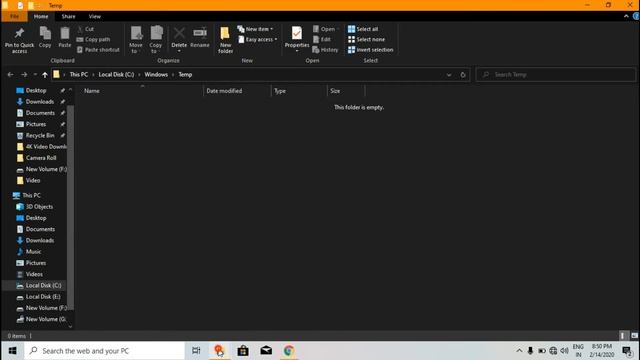Click This PC in address path
The width and height of the screenshot is (640, 360).
point(79,75)
